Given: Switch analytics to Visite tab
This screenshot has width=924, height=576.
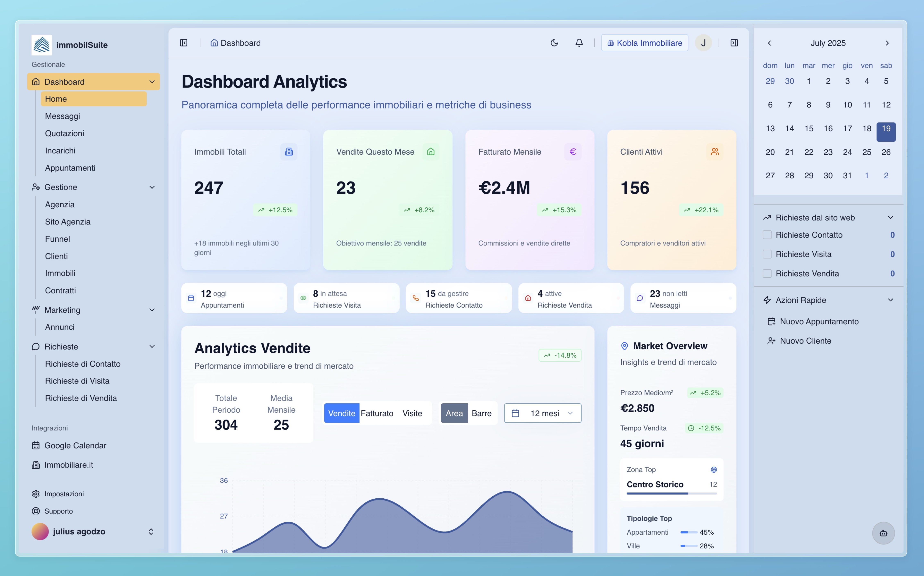Looking at the screenshot, I should pyautogui.click(x=412, y=413).
